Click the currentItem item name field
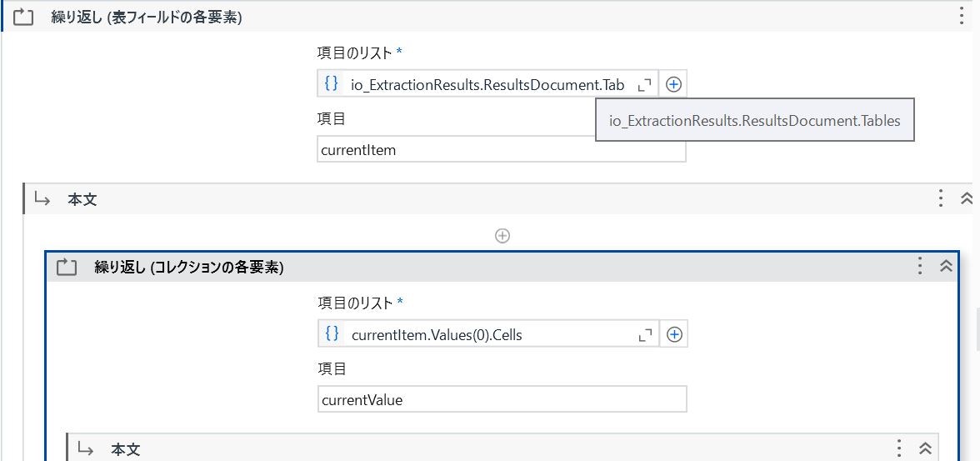The height and width of the screenshot is (461, 980). click(x=502, y=150)
